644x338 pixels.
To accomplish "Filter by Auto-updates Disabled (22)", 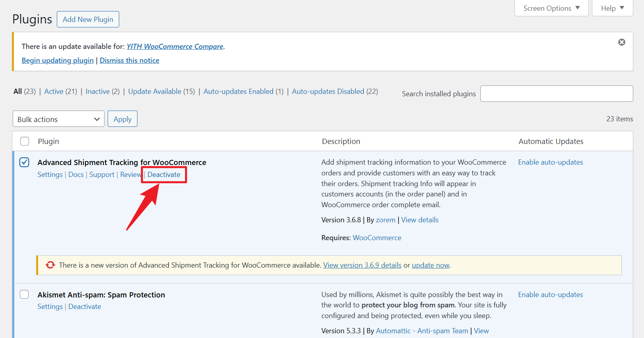I will tap(335, 91).
